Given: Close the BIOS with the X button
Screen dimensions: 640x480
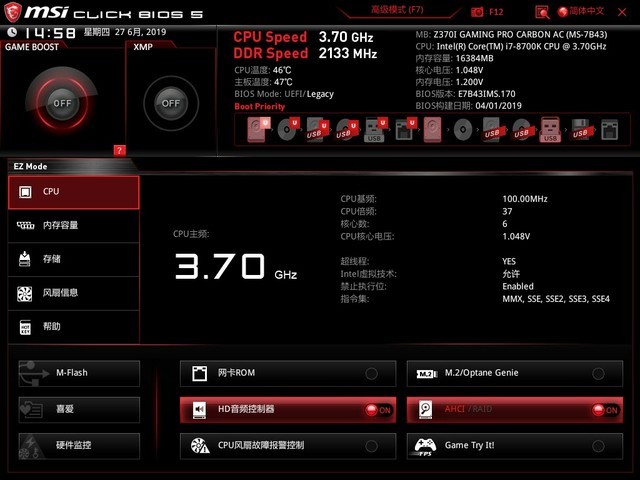Looking at the screenshot, I should (x=622, y=12).
